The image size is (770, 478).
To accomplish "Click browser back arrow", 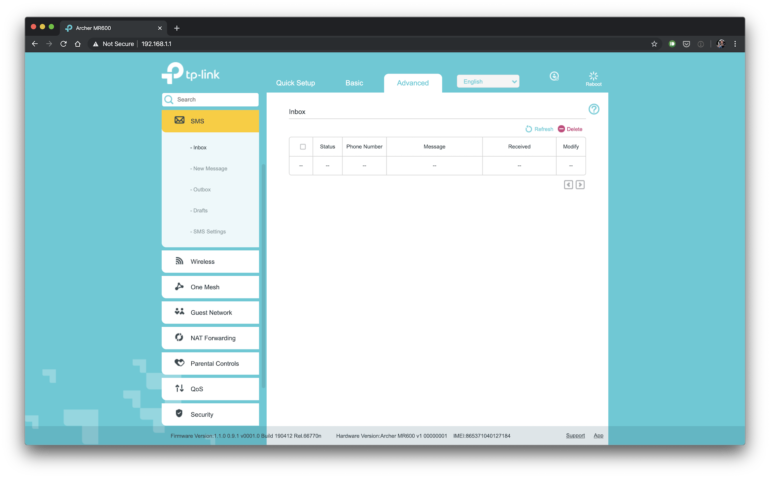I will (35, 44).
